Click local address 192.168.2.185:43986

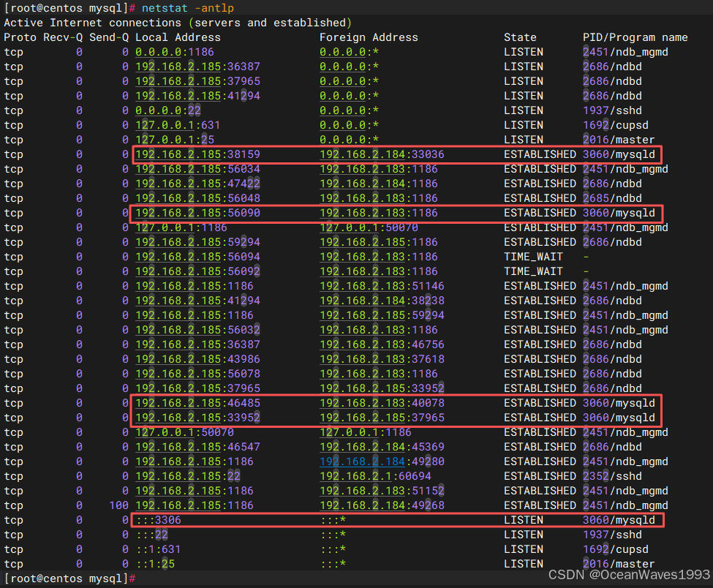pyautogui.click(x=197, y=359)
